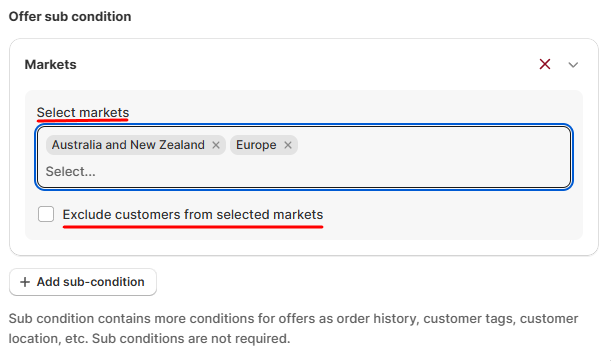Focus the Select... markets search field
The width and height of the screenshot is (611, 361).
(x=304, y=172)
